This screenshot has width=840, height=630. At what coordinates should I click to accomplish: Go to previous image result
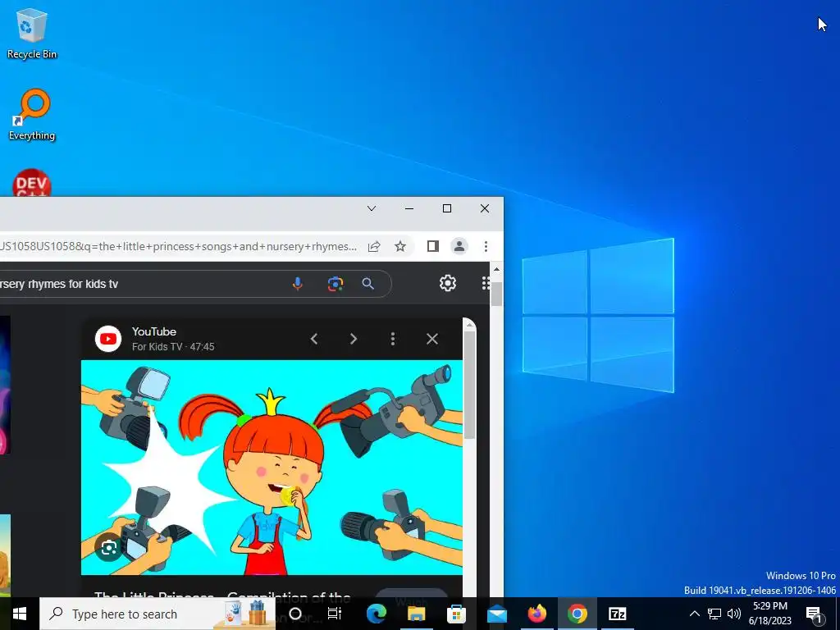click(x=314, y=339)
